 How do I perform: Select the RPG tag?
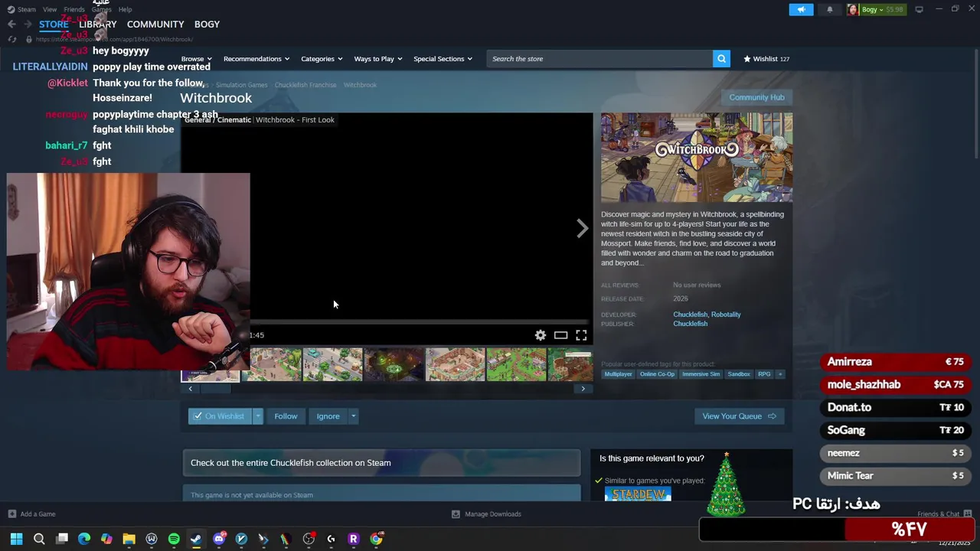pyautogui.click(x=764, y=374)
